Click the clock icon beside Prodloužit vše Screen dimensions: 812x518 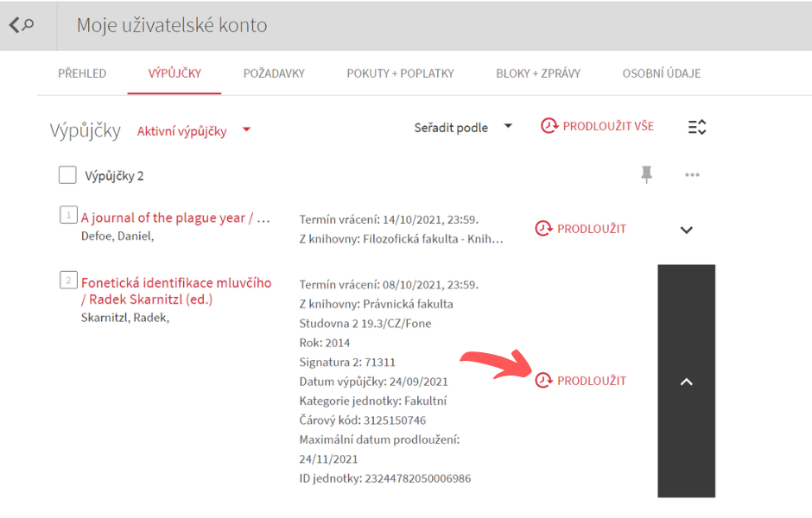pos(549,126)
